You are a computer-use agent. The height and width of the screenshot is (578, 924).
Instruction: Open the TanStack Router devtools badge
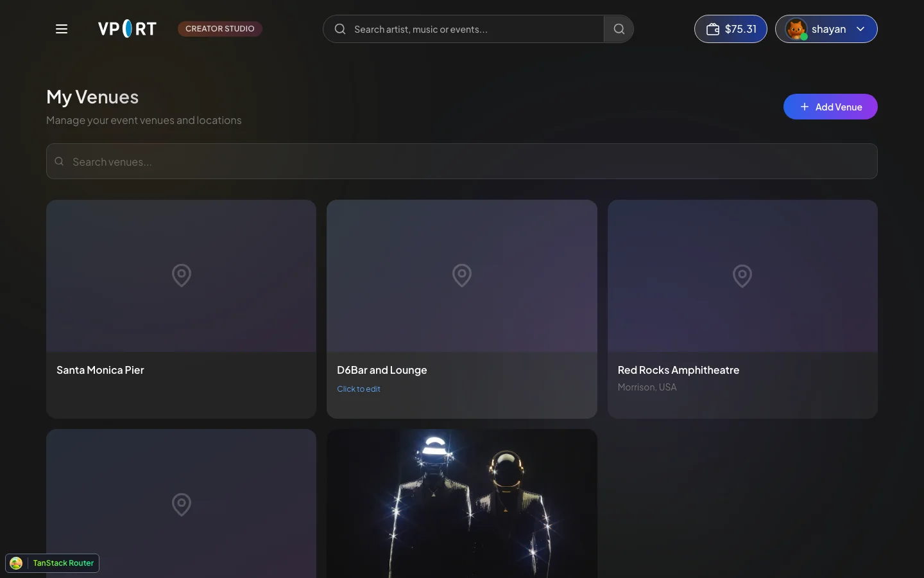pyautogui.click(x=53, y=563)
